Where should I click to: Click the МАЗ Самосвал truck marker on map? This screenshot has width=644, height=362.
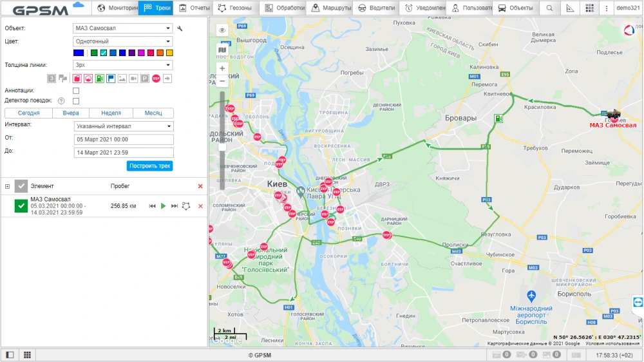pos(613,114)
